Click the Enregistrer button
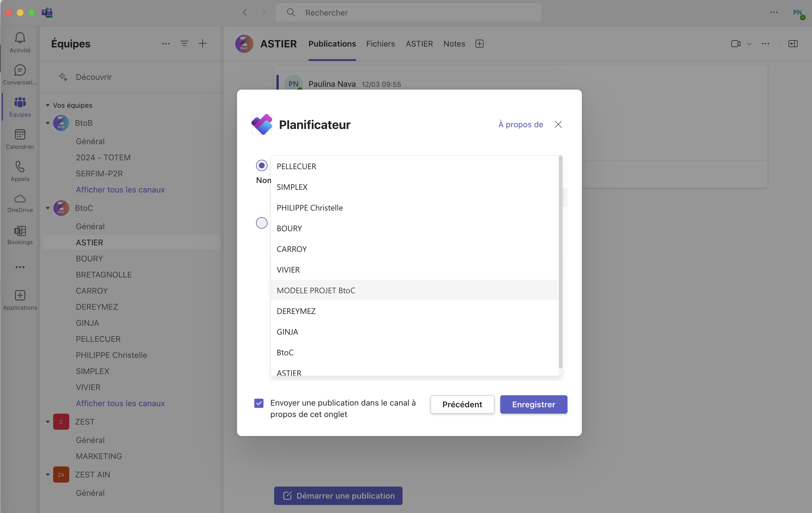 click(x=534, y=404)
